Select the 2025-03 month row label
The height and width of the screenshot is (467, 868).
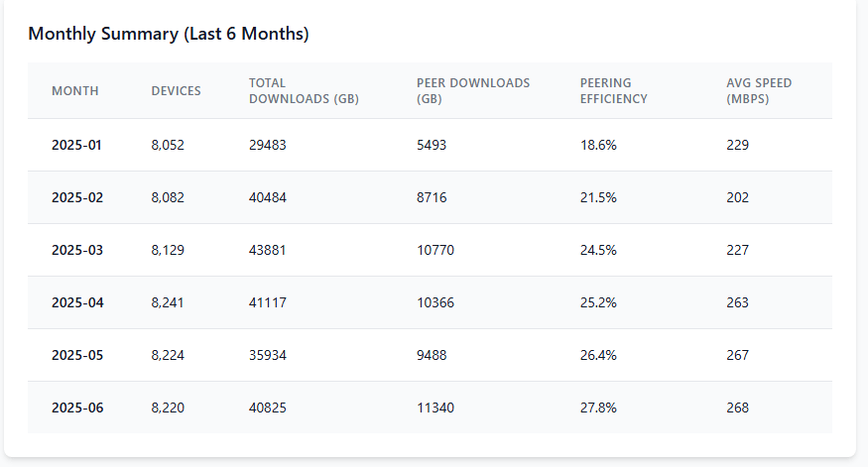77,250
